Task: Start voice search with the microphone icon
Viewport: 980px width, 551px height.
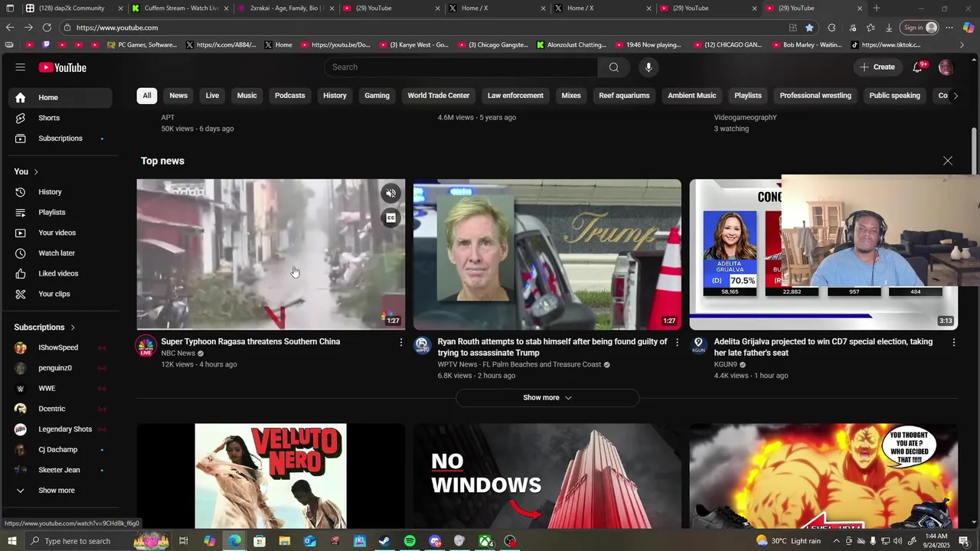Action: [648, 67]
